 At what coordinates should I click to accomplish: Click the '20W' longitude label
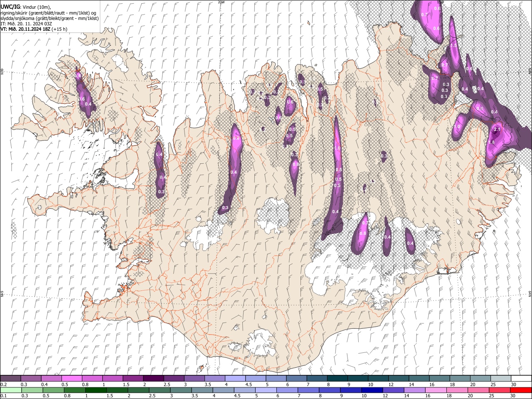[x=221, y=2]
